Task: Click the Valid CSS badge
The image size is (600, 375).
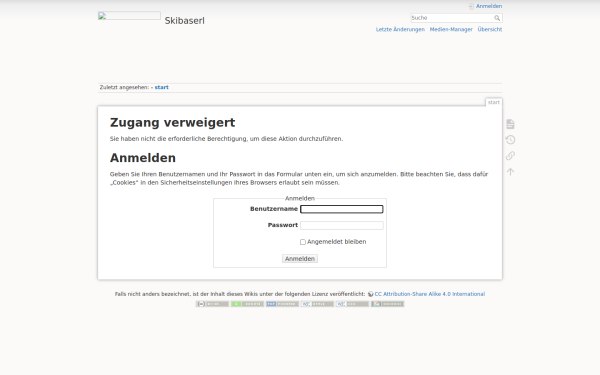Action: [x=352, y=304]
